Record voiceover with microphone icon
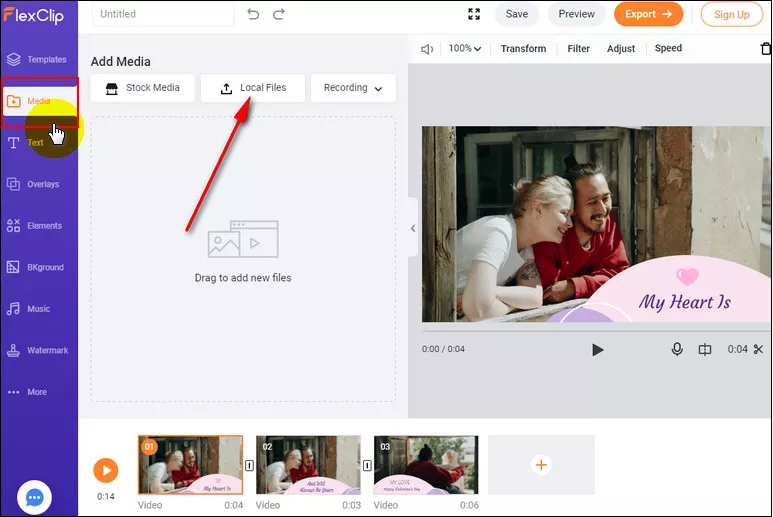 click(x=677, y=349)
